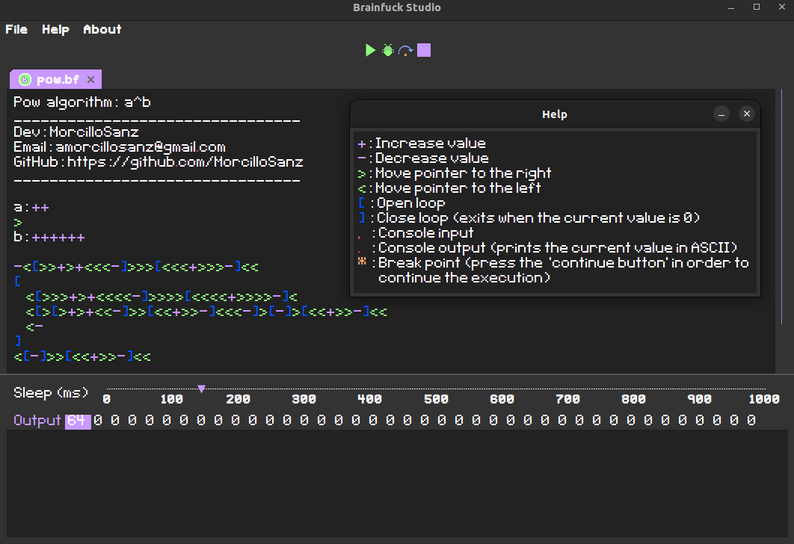This screenshot has height=544, width=794.
Task: Select the highlighted memory cell 64
Action: coord(77,420)
